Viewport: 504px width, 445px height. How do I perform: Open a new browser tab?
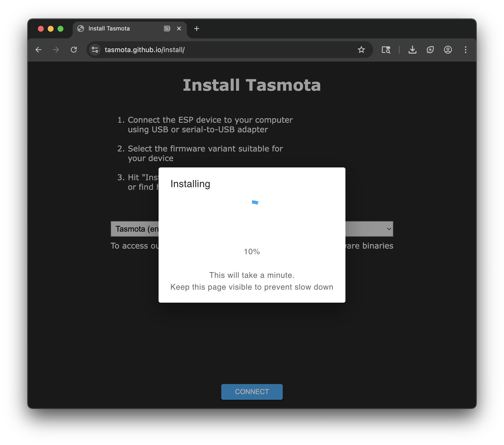[196, 29]
